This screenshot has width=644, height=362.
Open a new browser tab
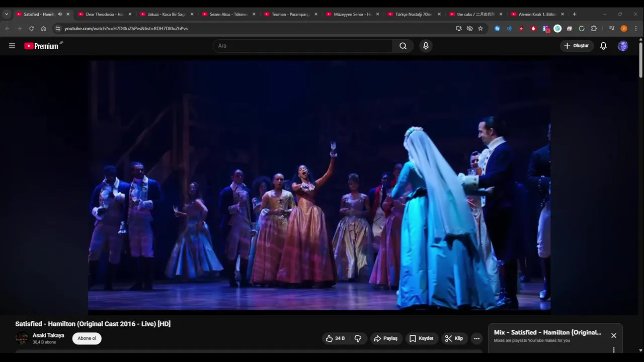click(x=575, y=14)
